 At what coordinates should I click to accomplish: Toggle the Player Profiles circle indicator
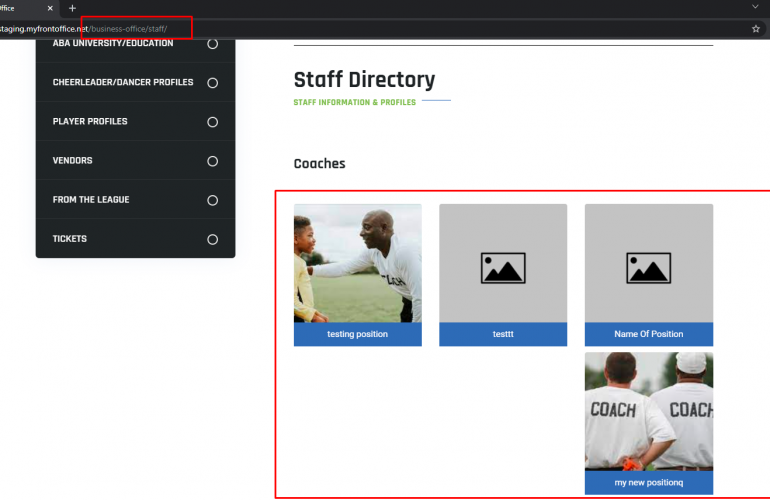pyautogui.click(x=212, y=122)
